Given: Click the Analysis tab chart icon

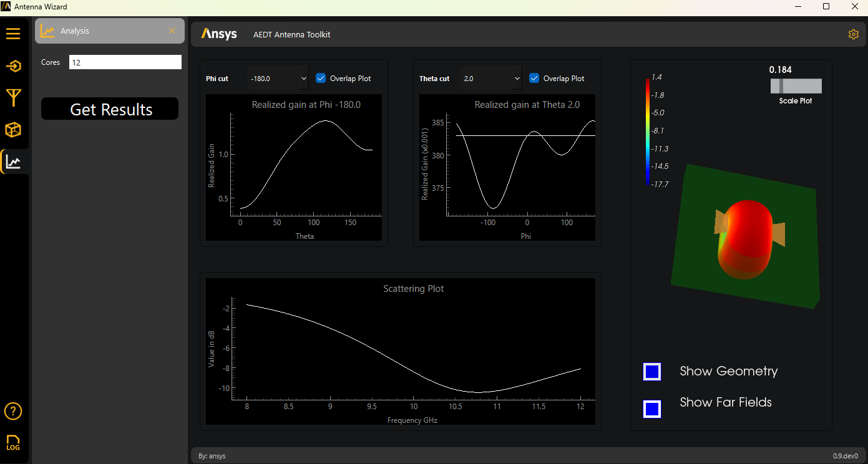Looking at the screenshot, I should point(48,31).
